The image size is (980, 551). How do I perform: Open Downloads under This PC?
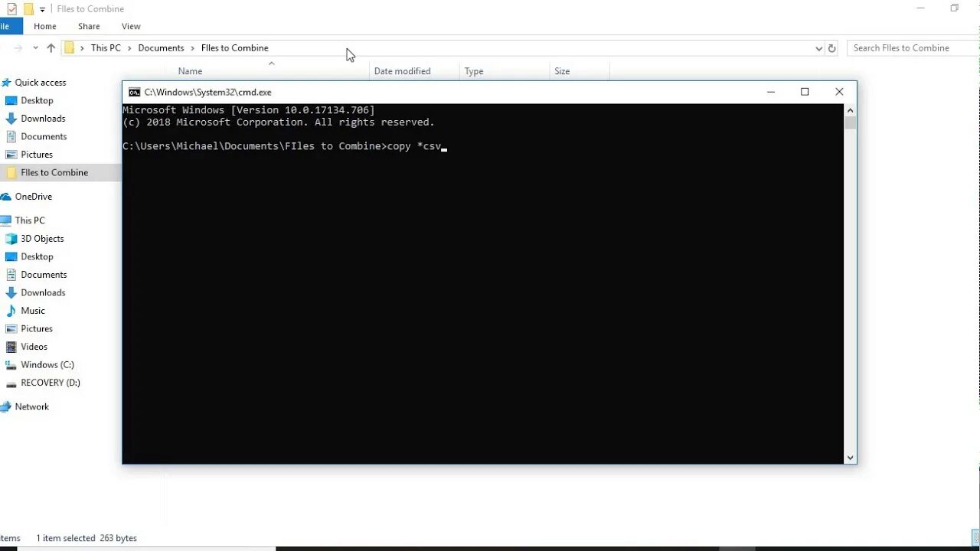click(43, 292)
